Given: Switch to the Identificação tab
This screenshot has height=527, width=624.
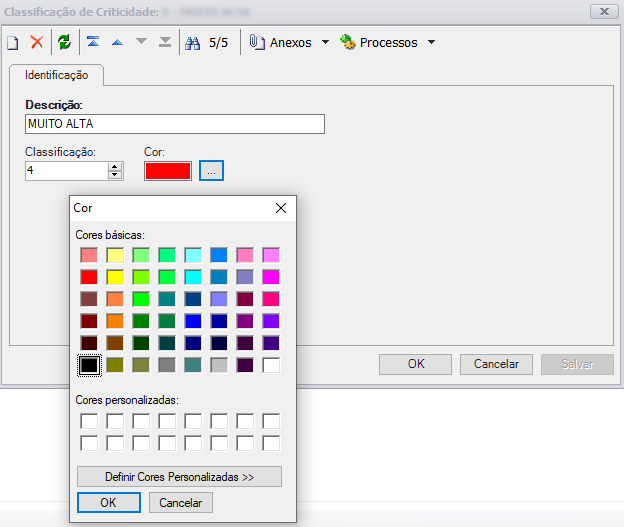Looking at the screenshot, I should tap(57, 75).
